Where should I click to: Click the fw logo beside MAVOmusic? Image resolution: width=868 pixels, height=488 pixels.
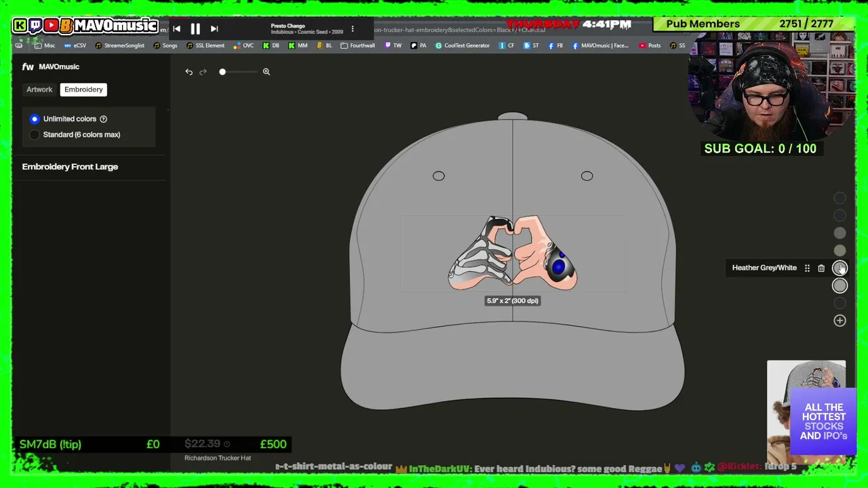pos(28,66)
